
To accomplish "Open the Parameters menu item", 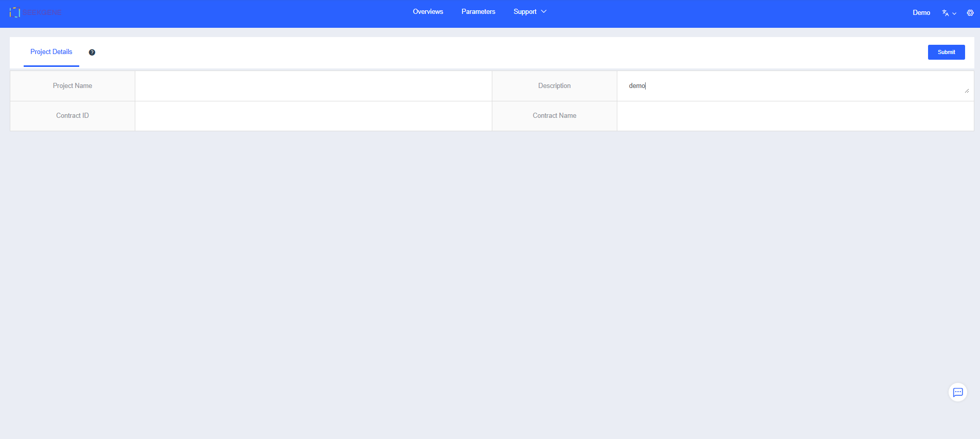I will point(478,12).
